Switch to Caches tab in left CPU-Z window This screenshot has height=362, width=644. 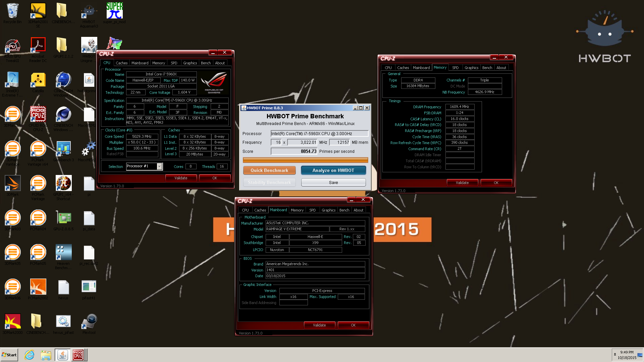121,63
